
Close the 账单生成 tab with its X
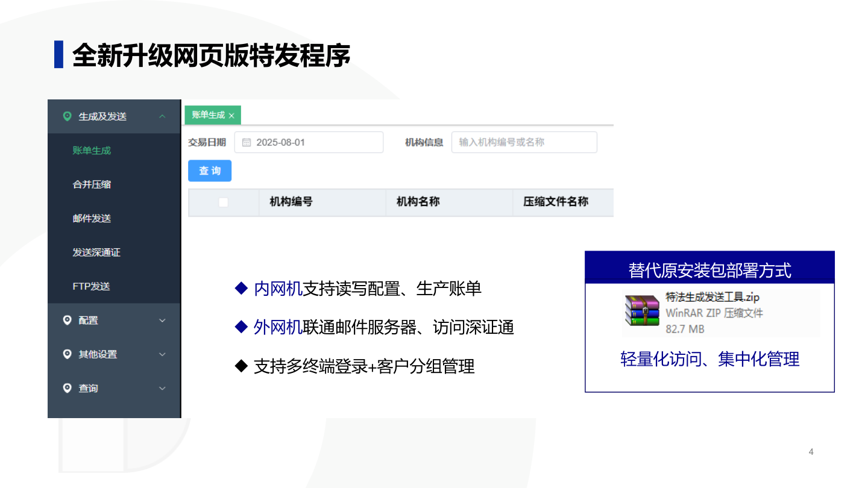click(x=231, y=115)
